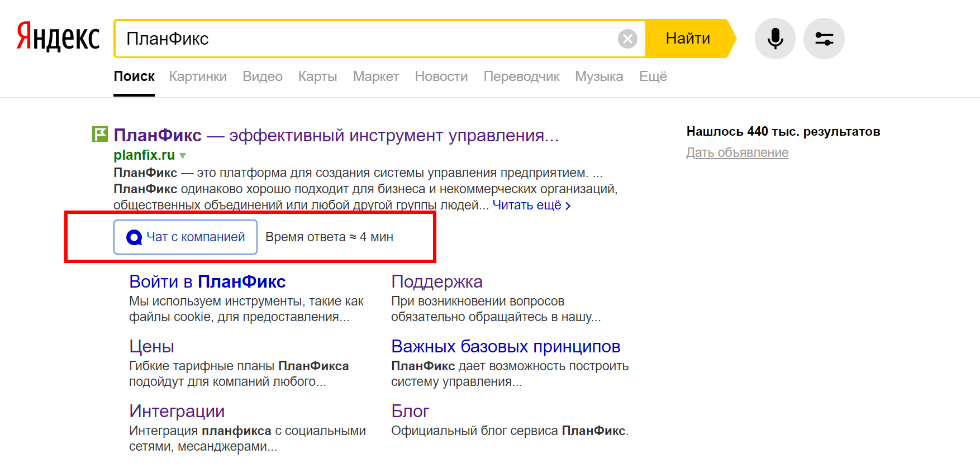Viewport: 980px width, 473px height.
Task: Click При возникновении вопросов description text
Action: click(x=496, y=309)
